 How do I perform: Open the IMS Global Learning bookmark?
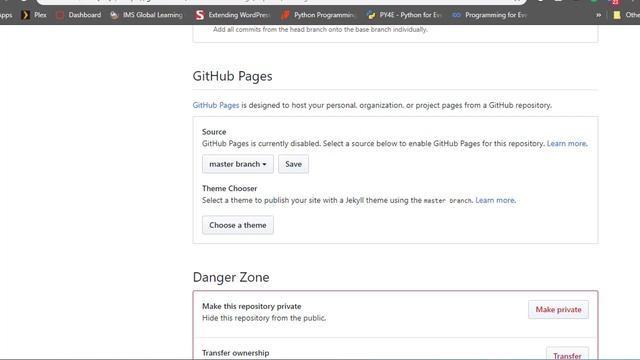tap(147, 15)
